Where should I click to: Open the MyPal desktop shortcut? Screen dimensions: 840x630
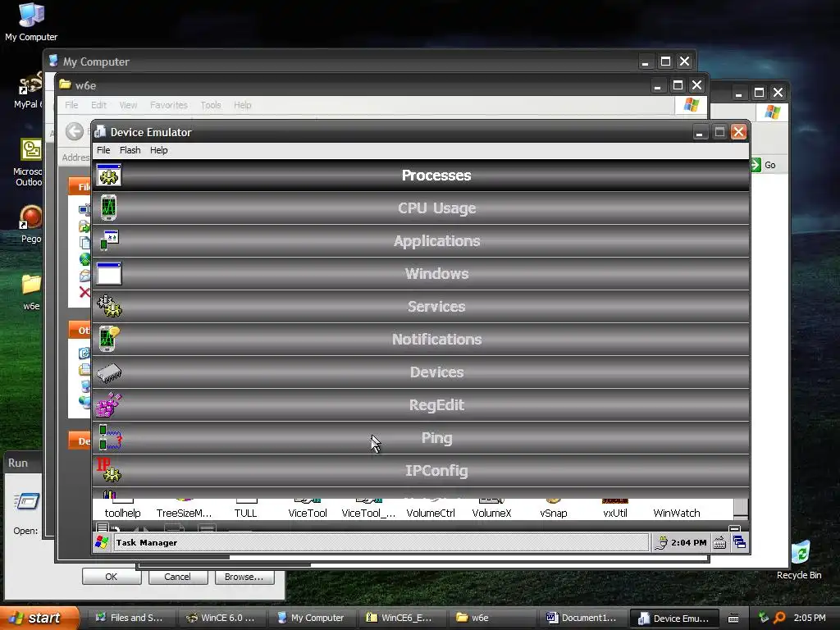click(x=28, y=89)
